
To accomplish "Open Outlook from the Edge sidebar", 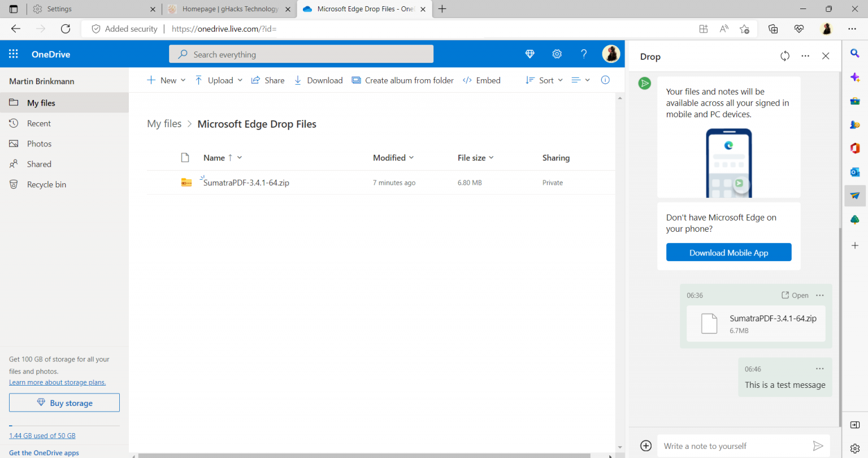I will 855,172.
